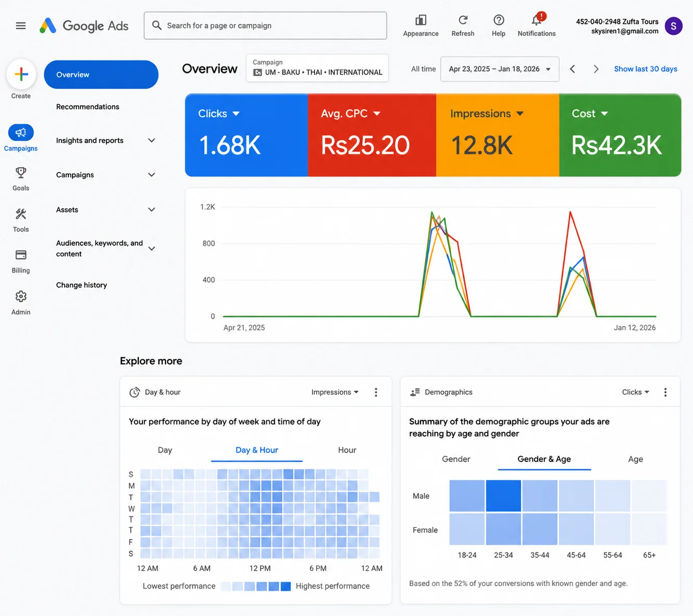Open Change history page

[81, 285]
